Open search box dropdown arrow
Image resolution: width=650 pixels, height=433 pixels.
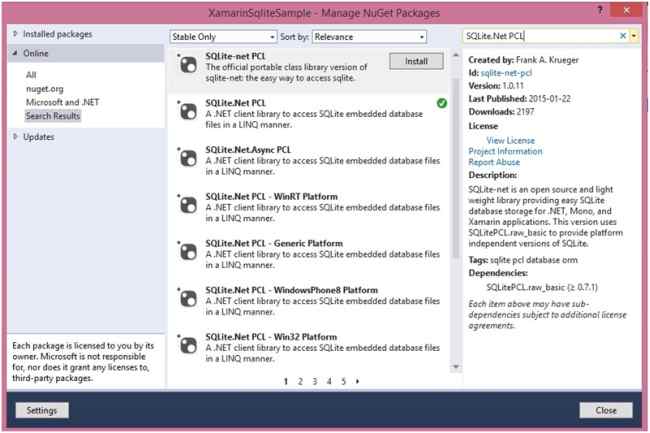point(634,36)
